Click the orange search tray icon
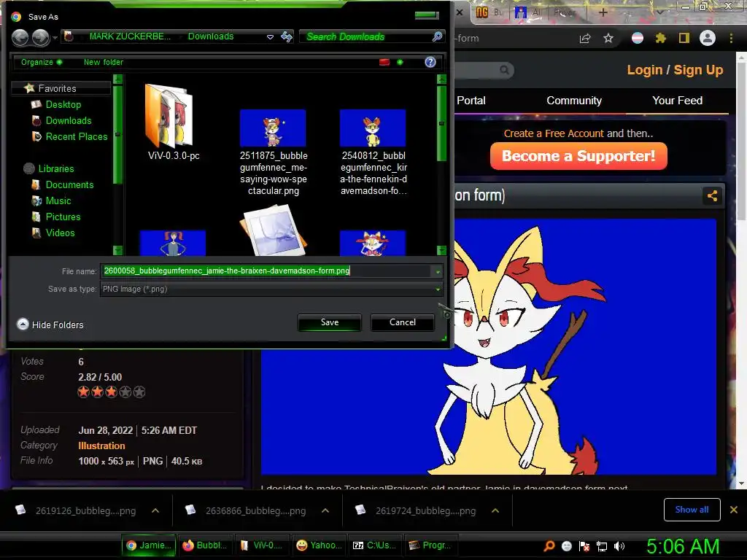747x560 pixels. coord(549,546)
